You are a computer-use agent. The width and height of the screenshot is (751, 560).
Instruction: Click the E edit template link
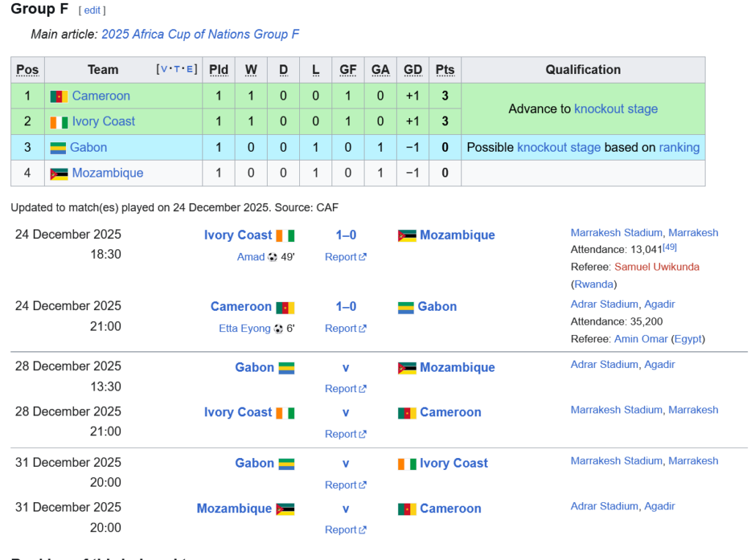(189, 69)
